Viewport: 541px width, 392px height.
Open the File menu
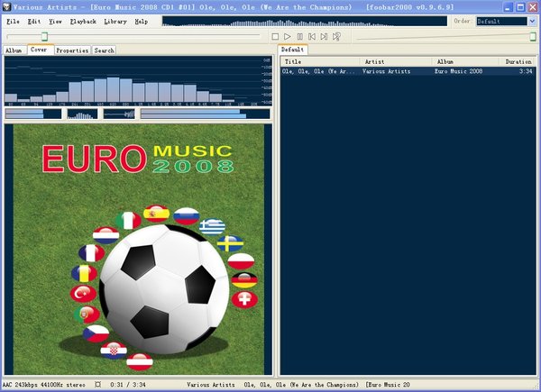click(14, 22)
